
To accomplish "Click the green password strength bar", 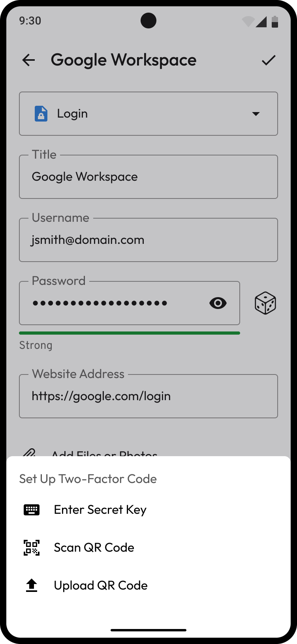I will click(130, 333).
